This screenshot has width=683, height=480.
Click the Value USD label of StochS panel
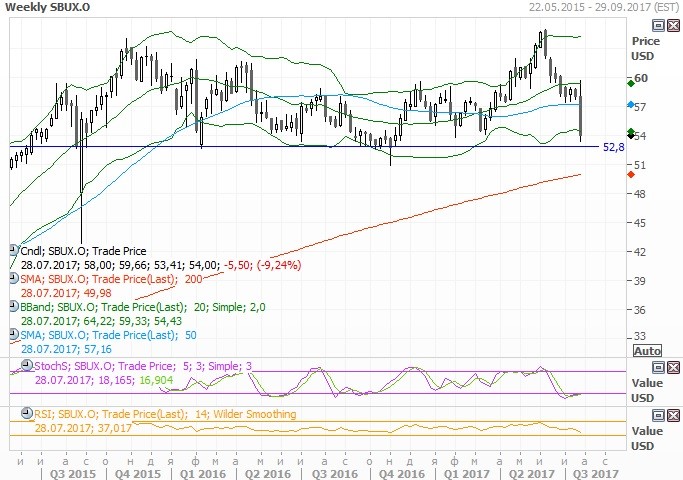646,390
